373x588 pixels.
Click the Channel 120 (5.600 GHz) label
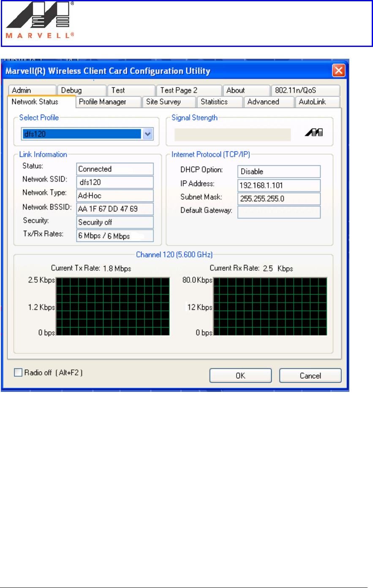tap(174, 254)
